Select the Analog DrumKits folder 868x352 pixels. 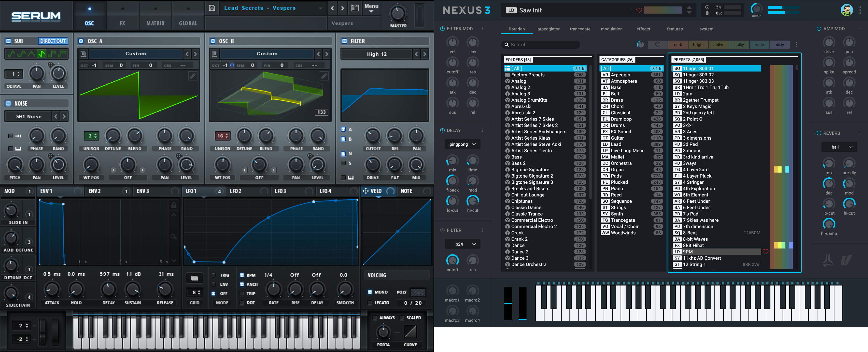545,100
